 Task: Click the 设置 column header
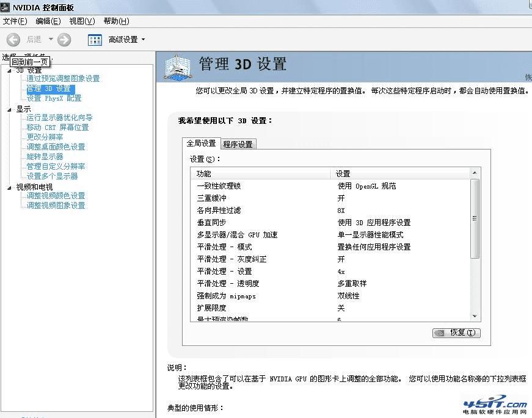pos(399,174)
